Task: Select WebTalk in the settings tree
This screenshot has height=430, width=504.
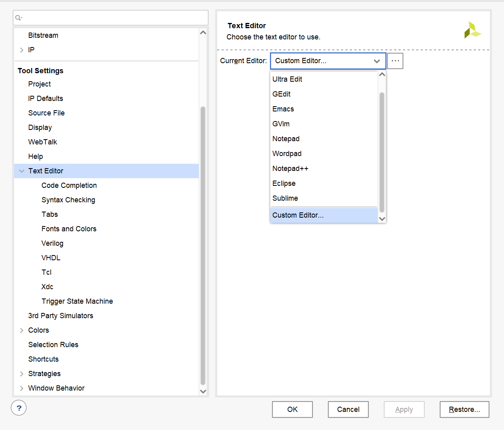Action: [x=43, y=142]
